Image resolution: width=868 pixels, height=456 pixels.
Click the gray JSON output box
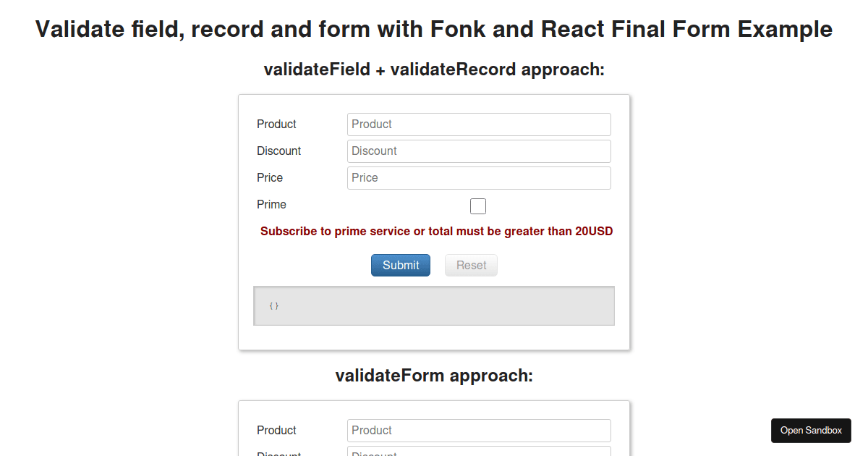pos(434,306)
